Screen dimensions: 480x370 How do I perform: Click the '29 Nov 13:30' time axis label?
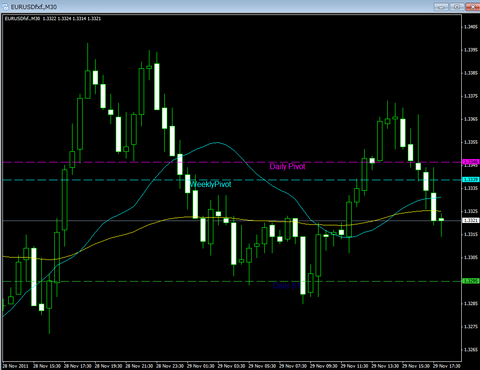coord(385,366)
